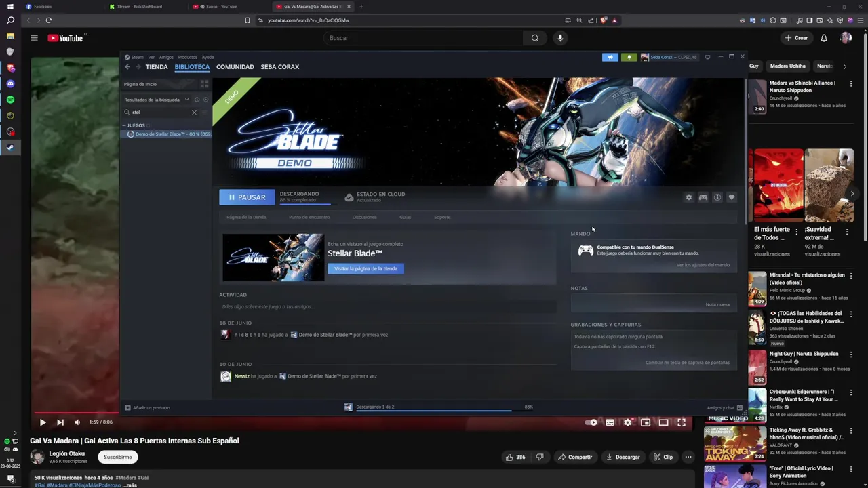
Task: Open the TIENDA tab in Steam
Action: click(157, 67)
